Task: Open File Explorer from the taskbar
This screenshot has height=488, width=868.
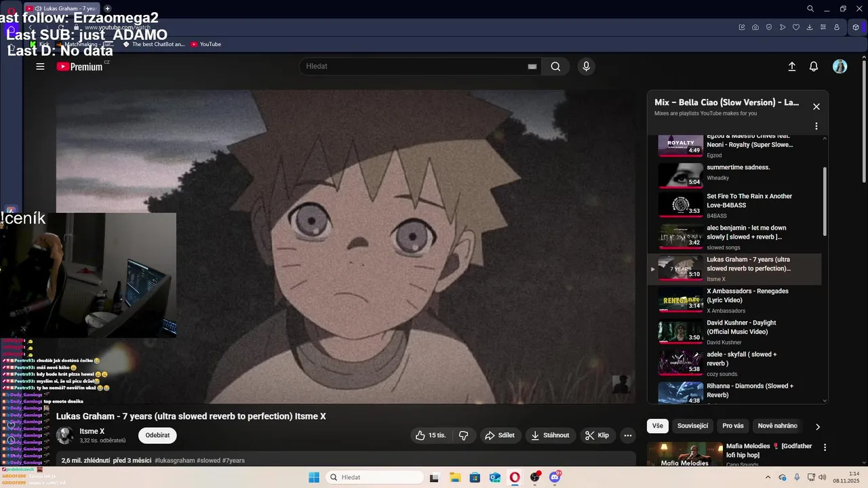Action: pos(454,477)
